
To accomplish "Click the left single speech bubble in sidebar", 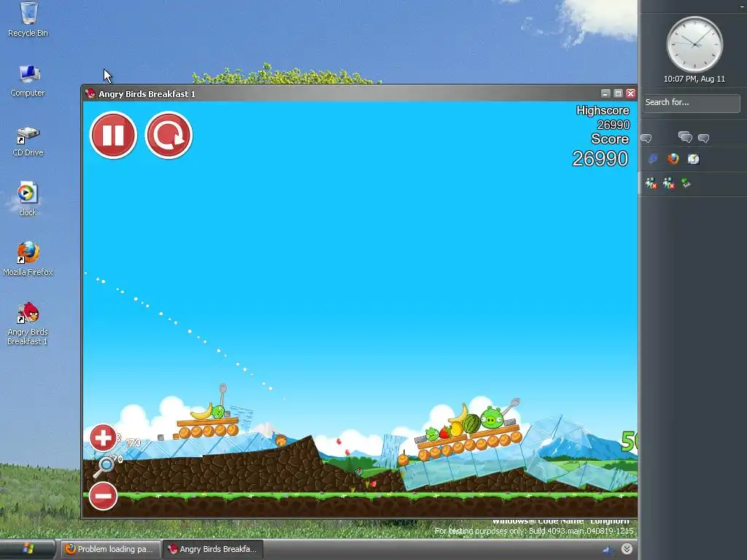I will tap(646, 139).
